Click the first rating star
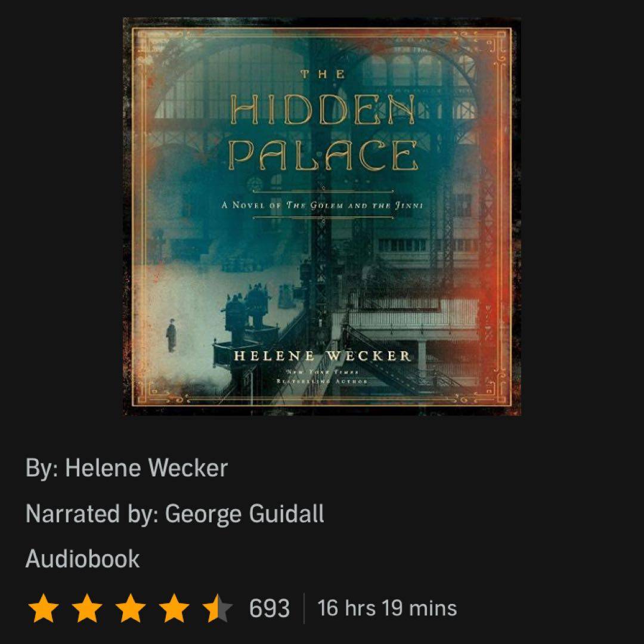644x644 pixels. (x=43, y=608)
